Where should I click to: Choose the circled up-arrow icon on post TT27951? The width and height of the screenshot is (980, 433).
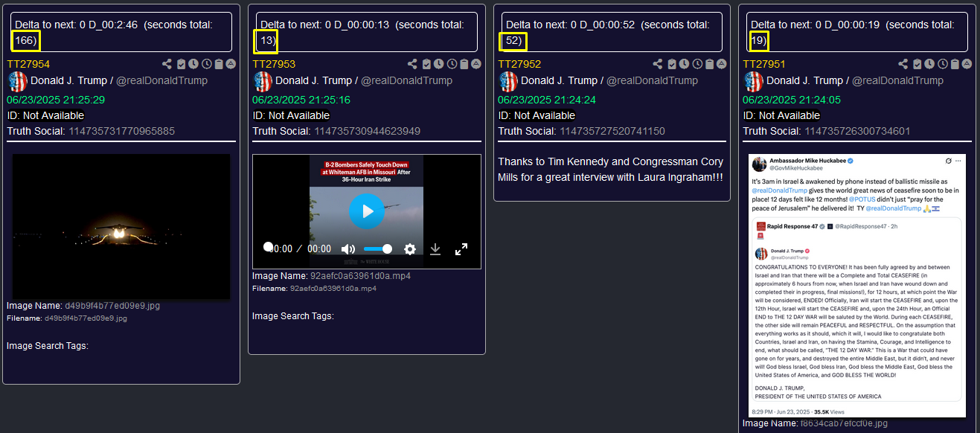967,64
